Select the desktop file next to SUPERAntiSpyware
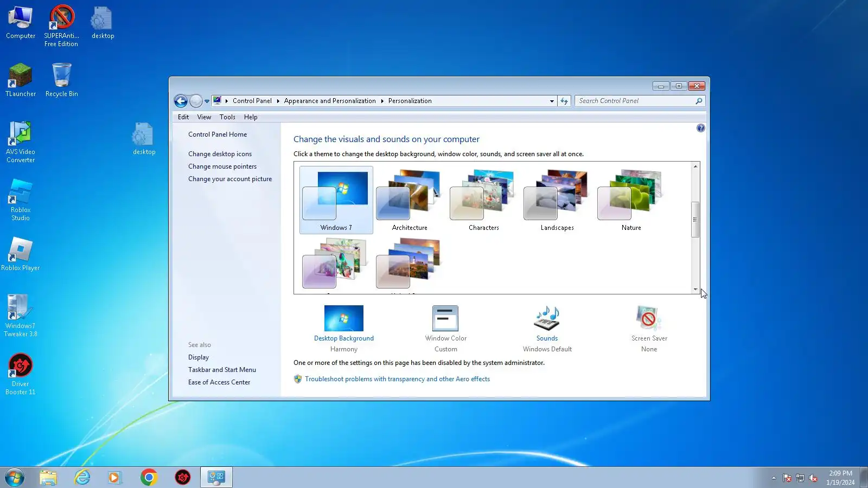 (103, 22)
